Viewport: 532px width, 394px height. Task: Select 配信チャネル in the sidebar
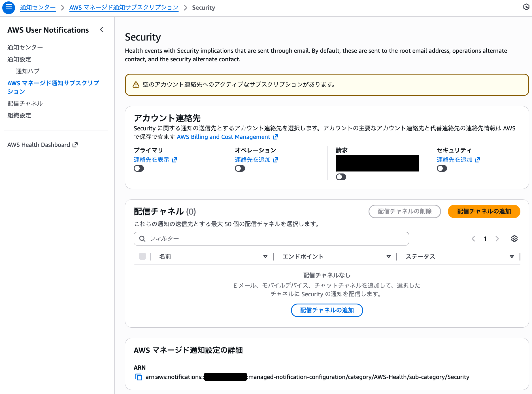(x=25, y=103)
